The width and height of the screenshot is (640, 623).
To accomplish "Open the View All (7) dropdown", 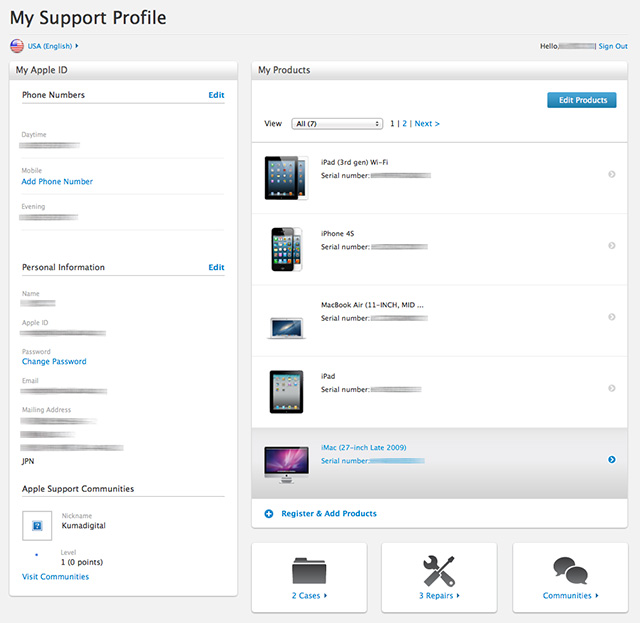I will pos(337,124).
